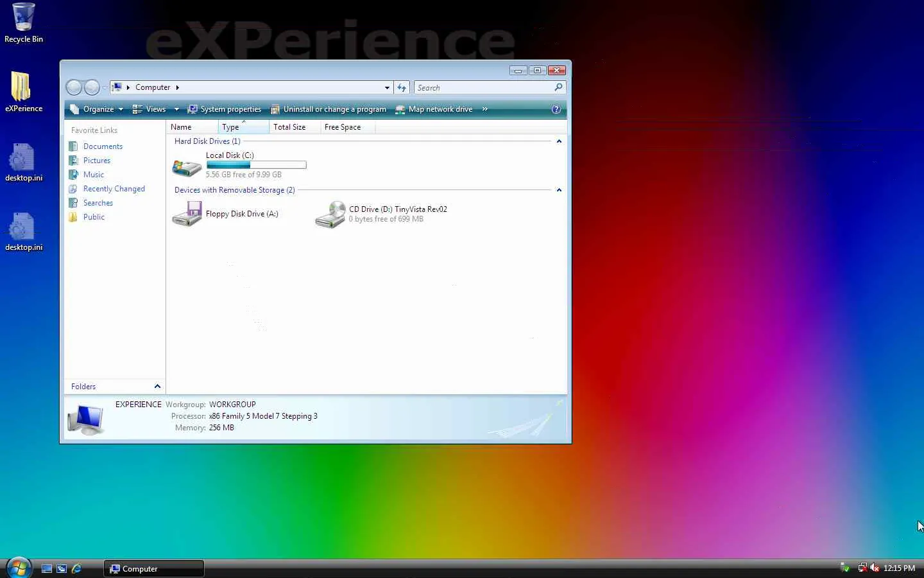Click the Computer breadcrumb in address bar
The height and width of the screenshot is (578, 924).
[x=153, y=87]
